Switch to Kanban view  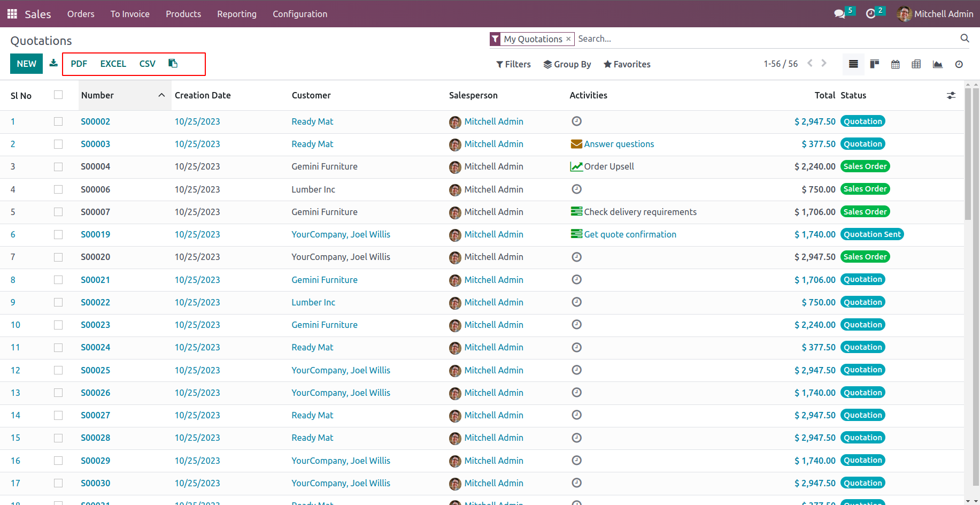(875, 64)
